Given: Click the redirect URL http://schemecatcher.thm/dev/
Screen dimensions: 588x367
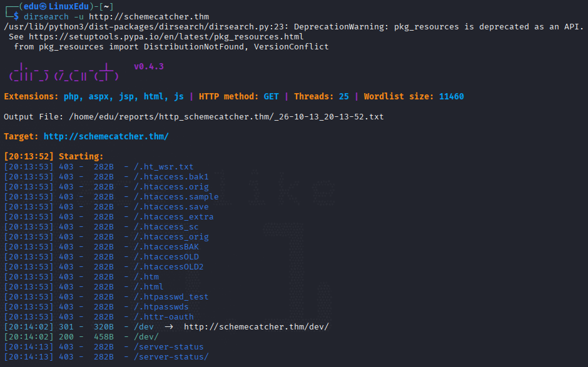Looking at the screenshot, I should click(256, 327).
